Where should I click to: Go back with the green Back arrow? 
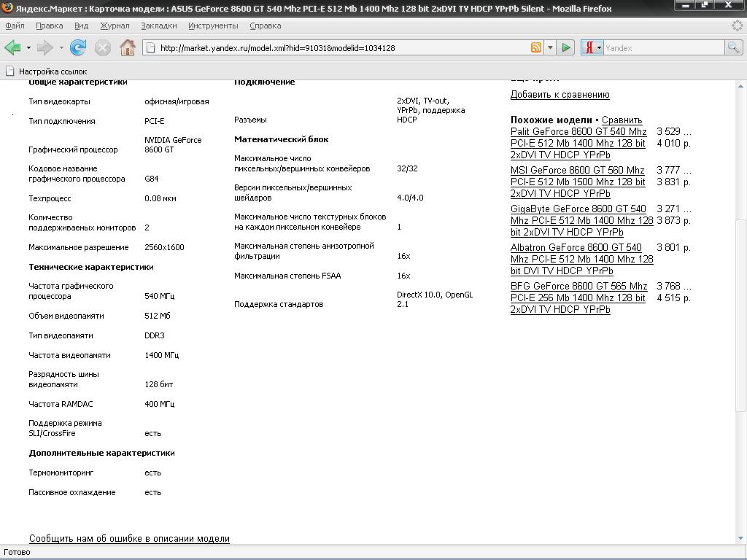13,47
